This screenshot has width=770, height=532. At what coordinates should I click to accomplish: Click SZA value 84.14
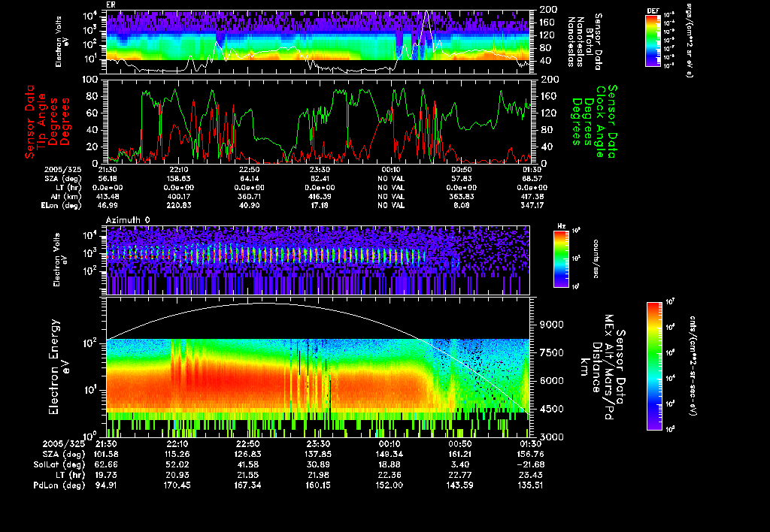click(249, 179)
